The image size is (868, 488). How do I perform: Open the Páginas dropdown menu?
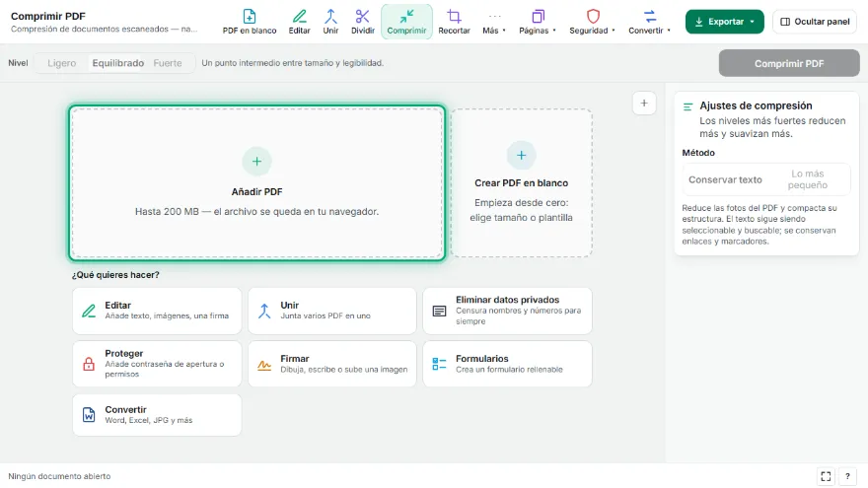(537, 22)
